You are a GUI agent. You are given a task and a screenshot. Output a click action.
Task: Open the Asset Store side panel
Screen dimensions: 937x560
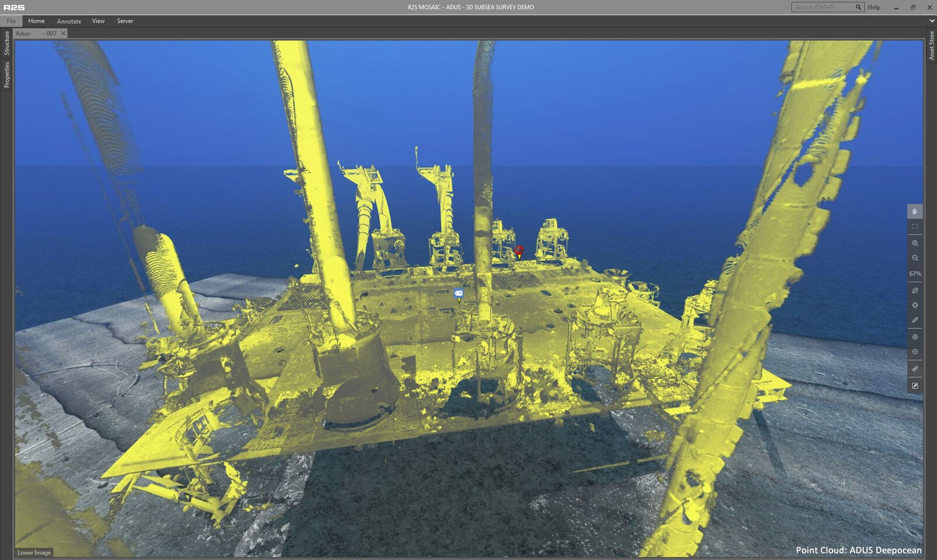[931, 45]
